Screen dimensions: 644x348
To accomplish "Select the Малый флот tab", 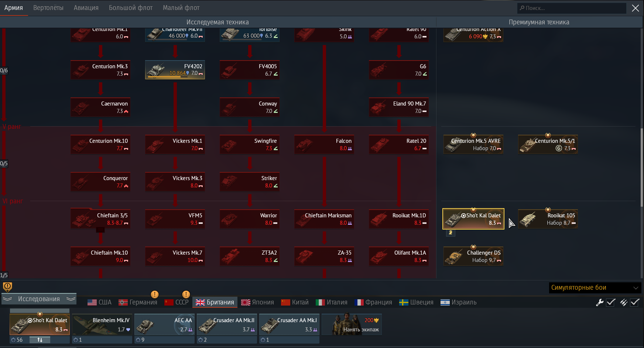I will (x=181, y=8).
